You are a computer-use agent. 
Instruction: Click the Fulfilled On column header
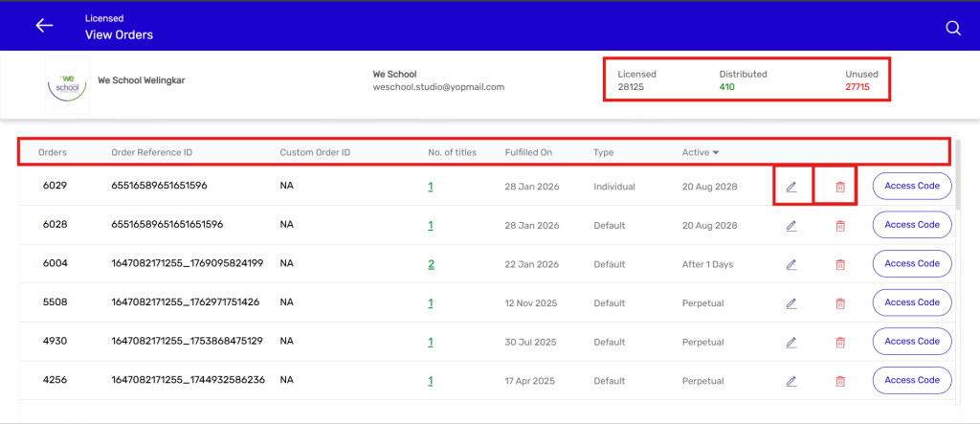tap(528, 153)
